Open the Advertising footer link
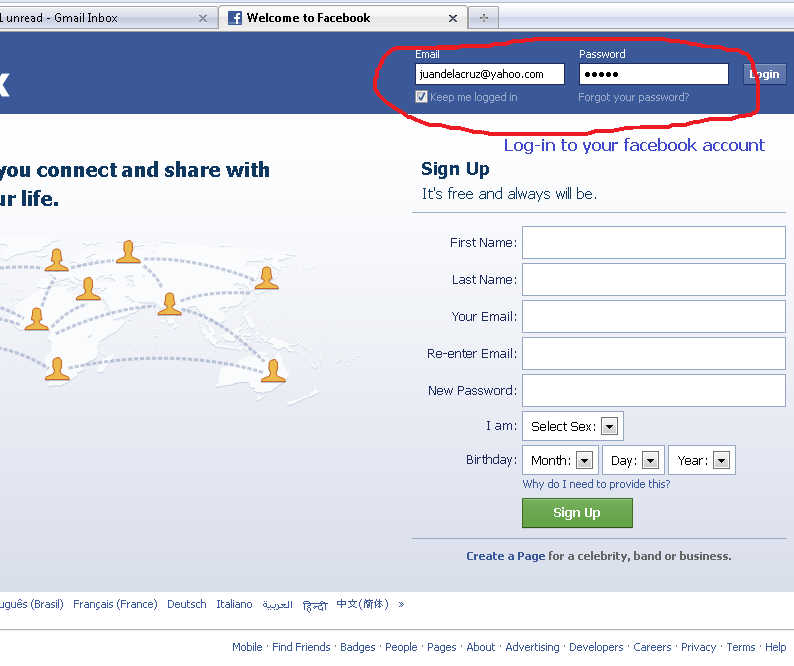The image size is (794, 666). coord(532,647)
